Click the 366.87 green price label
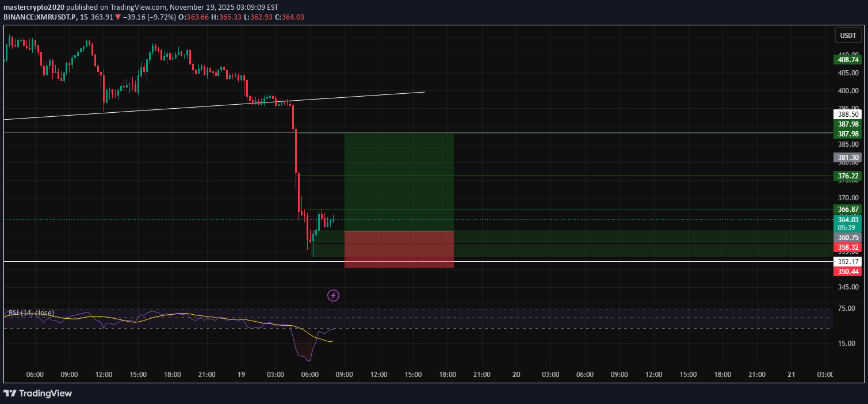868x404 pixels. 848,209
